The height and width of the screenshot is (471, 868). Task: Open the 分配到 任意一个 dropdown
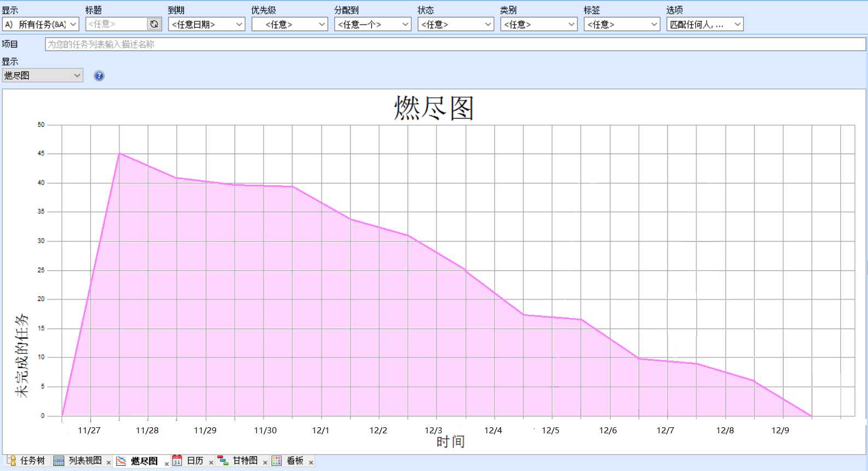[x=372, y=24]
